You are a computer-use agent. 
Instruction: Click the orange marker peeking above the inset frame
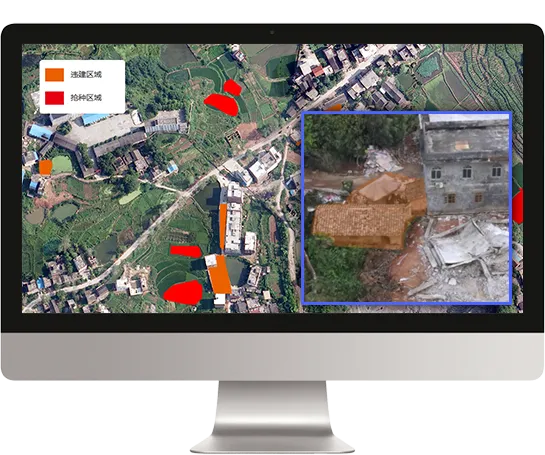tap(335, 108)
